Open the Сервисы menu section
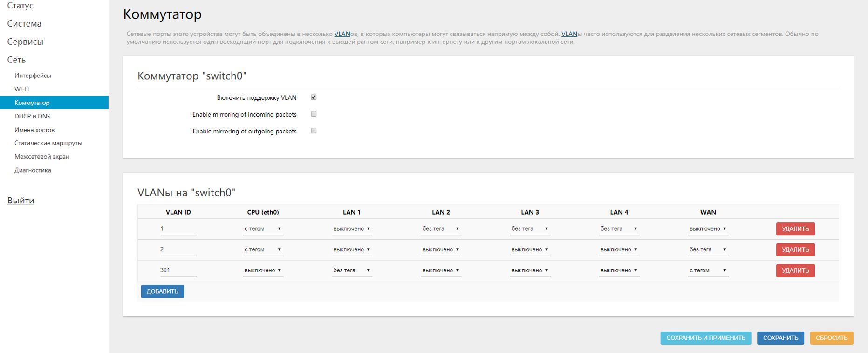The height and width of the screenshot is (353, 868). click(25, 42)
